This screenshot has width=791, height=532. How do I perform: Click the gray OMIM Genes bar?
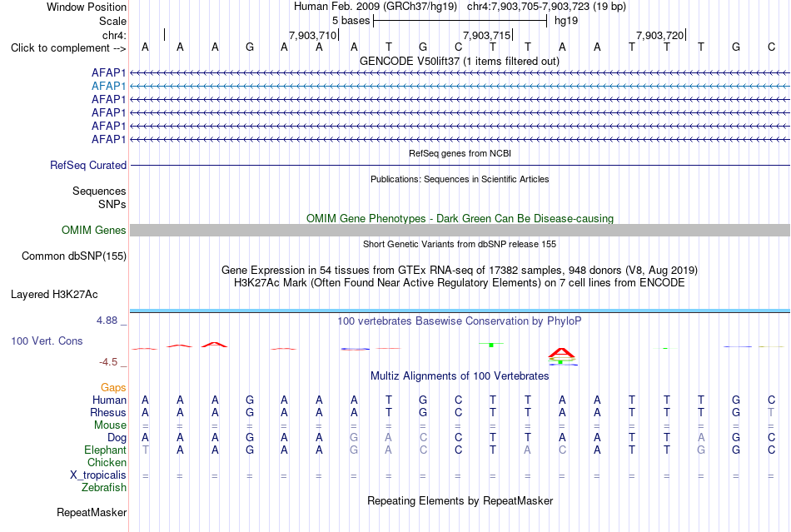tap(460, 231)
